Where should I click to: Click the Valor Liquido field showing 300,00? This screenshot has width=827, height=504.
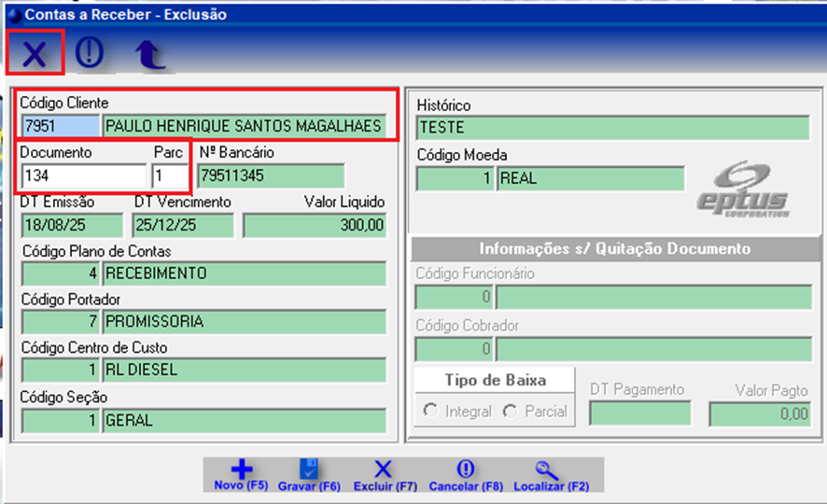point(314,225)
